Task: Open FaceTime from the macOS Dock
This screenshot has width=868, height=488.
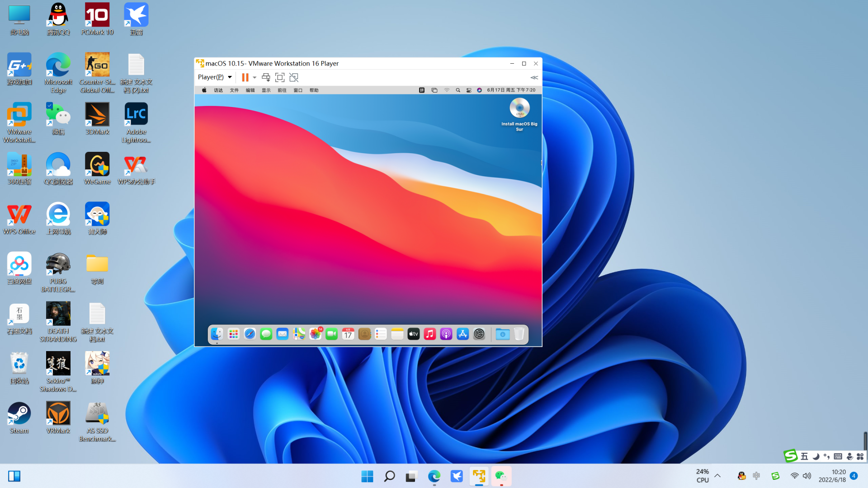Action: (x=332, y=334)
